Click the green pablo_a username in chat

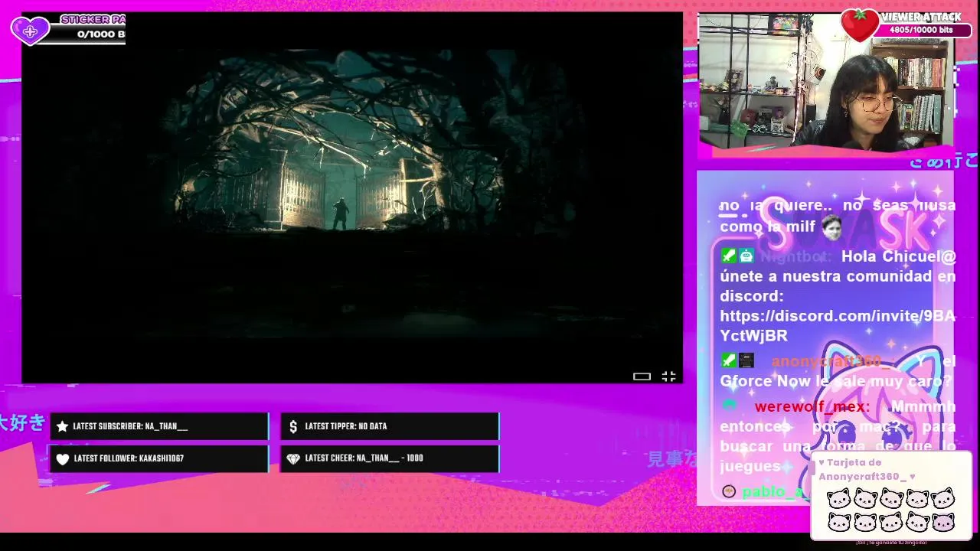click(x=775, y=491)
